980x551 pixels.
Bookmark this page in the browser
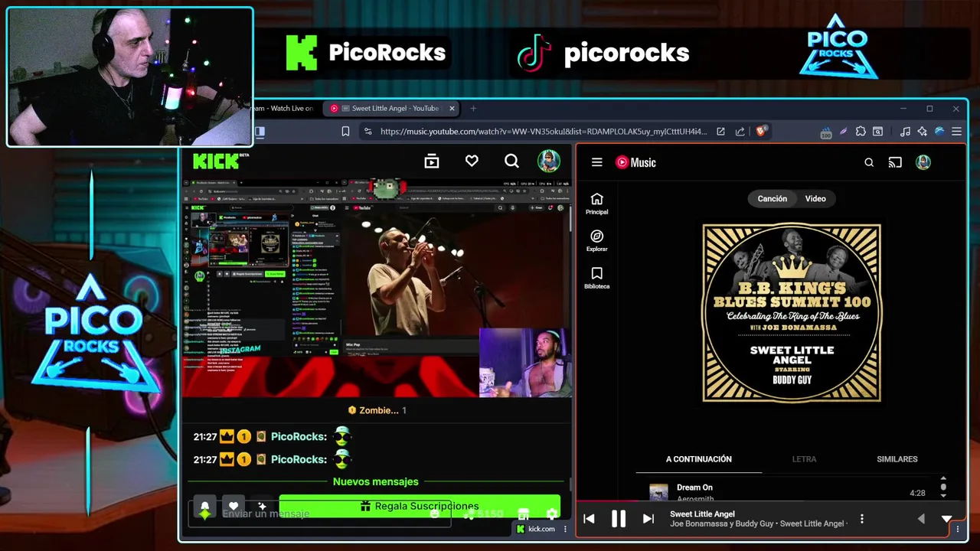point(345,132)
